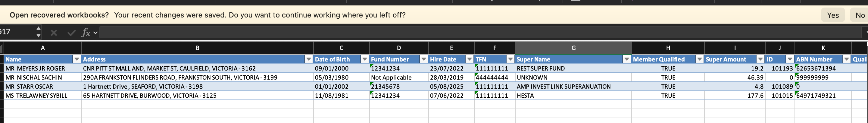Expand the TFN column filter arrow

[510, 59]
